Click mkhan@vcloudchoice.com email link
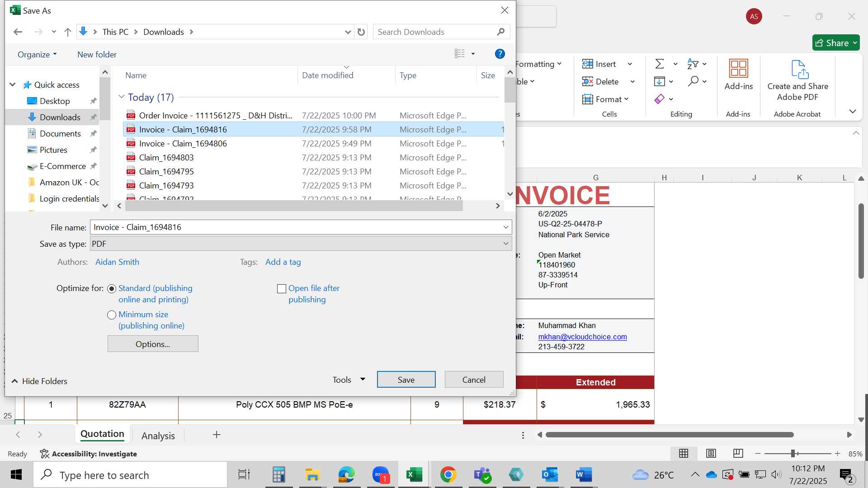Screen dimensions: 868x488 tap(582, 337)
